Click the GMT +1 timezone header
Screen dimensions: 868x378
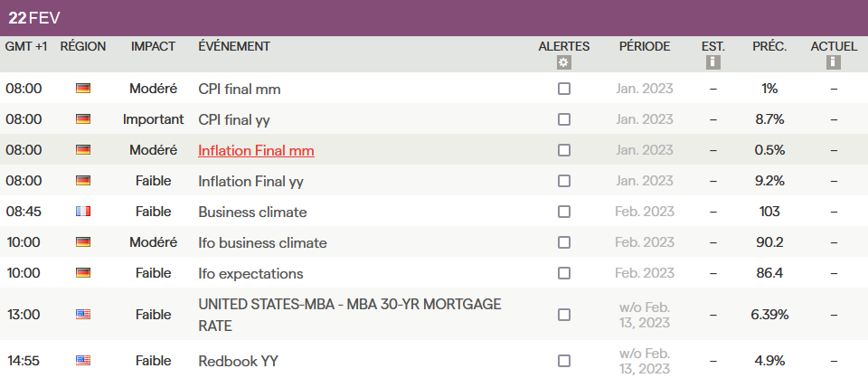(x=26, y=46)
